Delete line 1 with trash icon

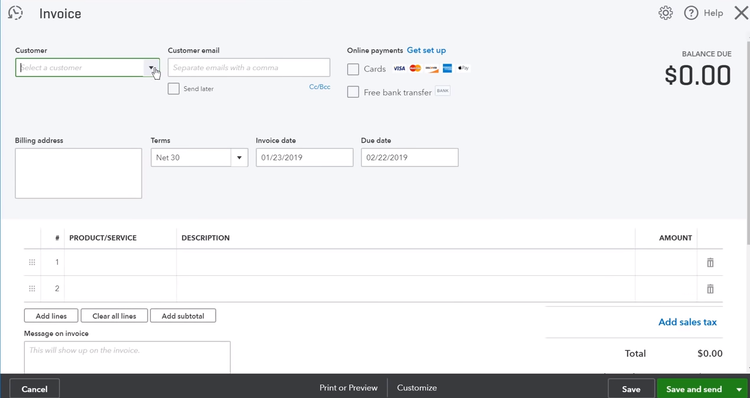click(710, 262)
